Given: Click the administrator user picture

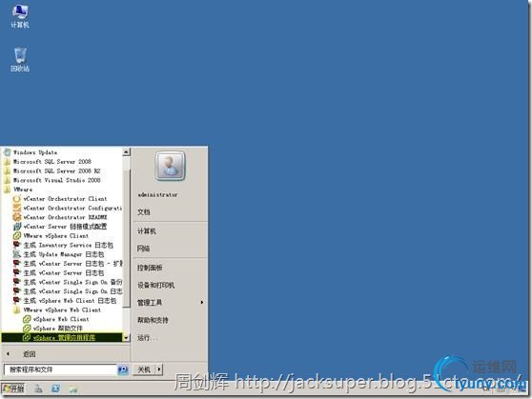Looking at the screenshot, I should (170, 166).
